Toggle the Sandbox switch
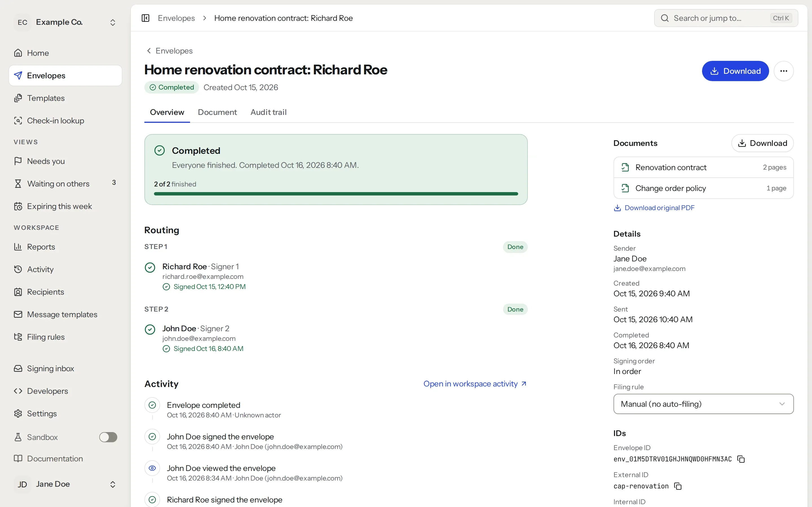Viewport: 812px width, 507px height. coord(108,437)
